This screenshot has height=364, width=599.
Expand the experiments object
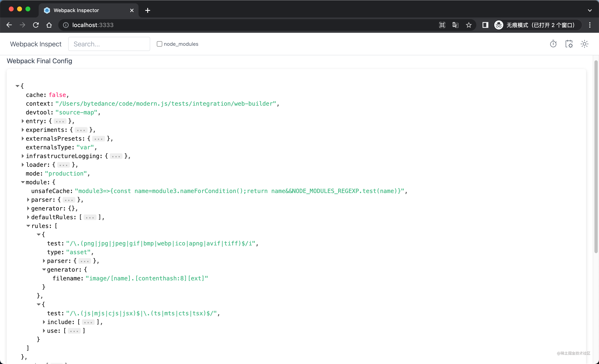coord(23,130)
